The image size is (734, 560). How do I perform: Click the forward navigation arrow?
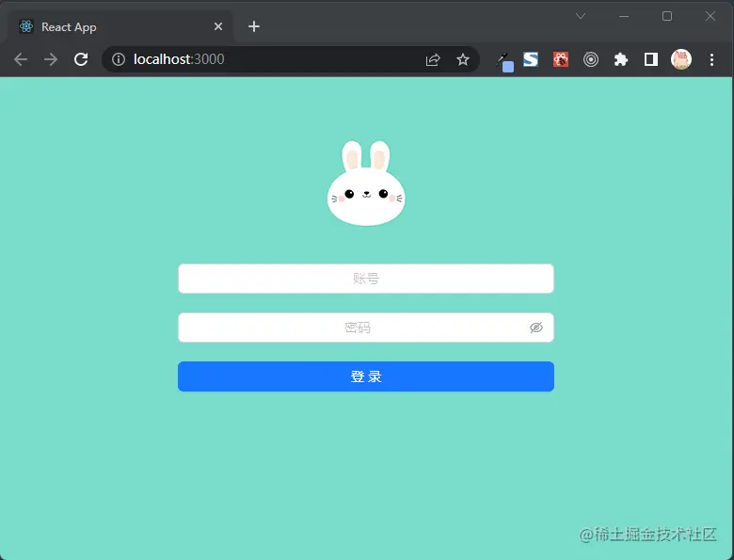[x=51, y=59]
